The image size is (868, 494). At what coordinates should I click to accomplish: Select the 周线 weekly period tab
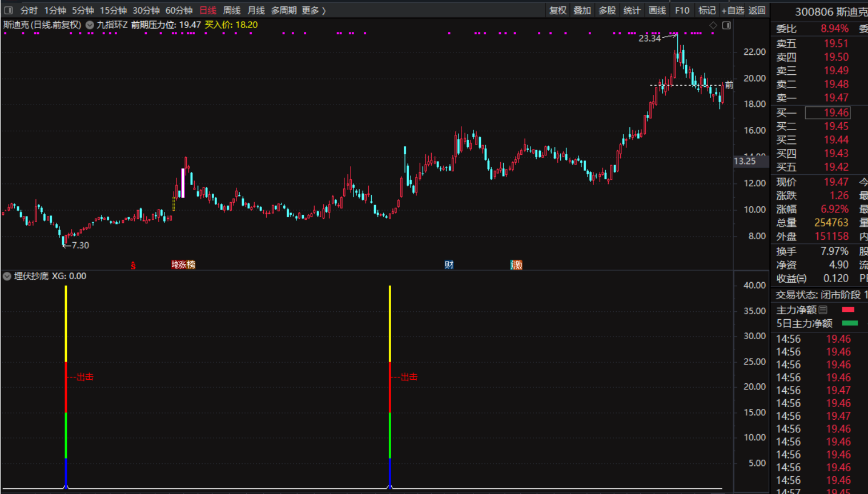[231, 10]
